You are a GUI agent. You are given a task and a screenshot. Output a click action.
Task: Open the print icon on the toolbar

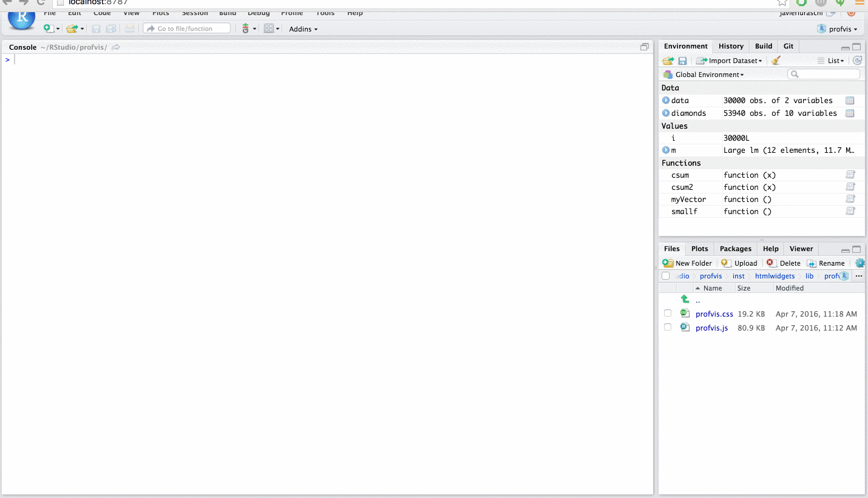[x=131, y=28]
